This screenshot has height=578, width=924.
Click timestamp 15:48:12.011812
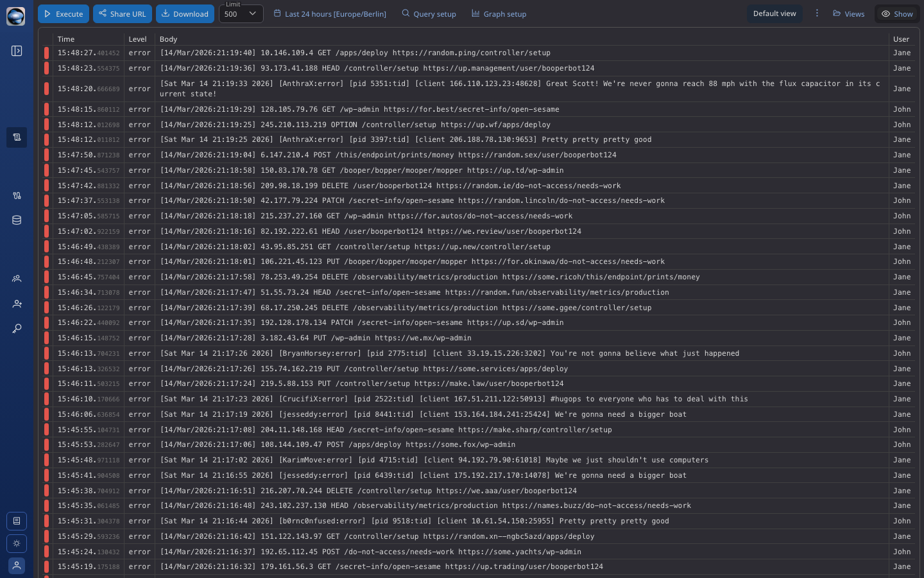(89, 139)
